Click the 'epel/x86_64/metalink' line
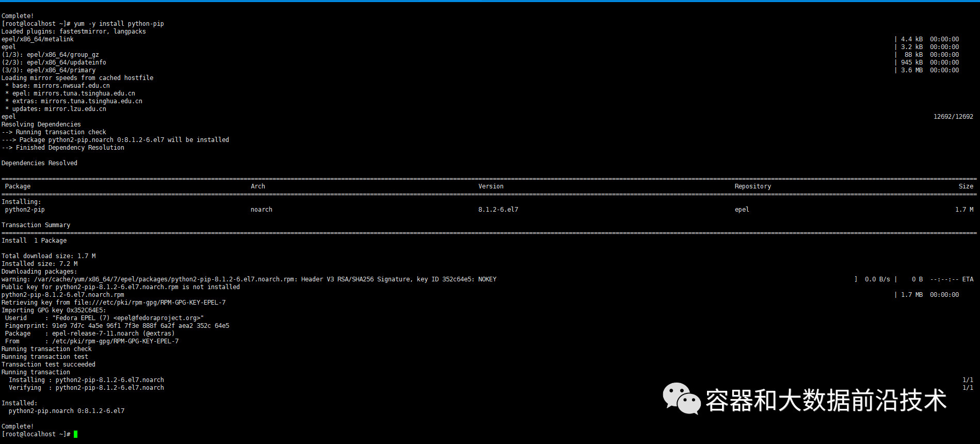Viewport: 980px width, 444px height. click(x=38, y=39)
